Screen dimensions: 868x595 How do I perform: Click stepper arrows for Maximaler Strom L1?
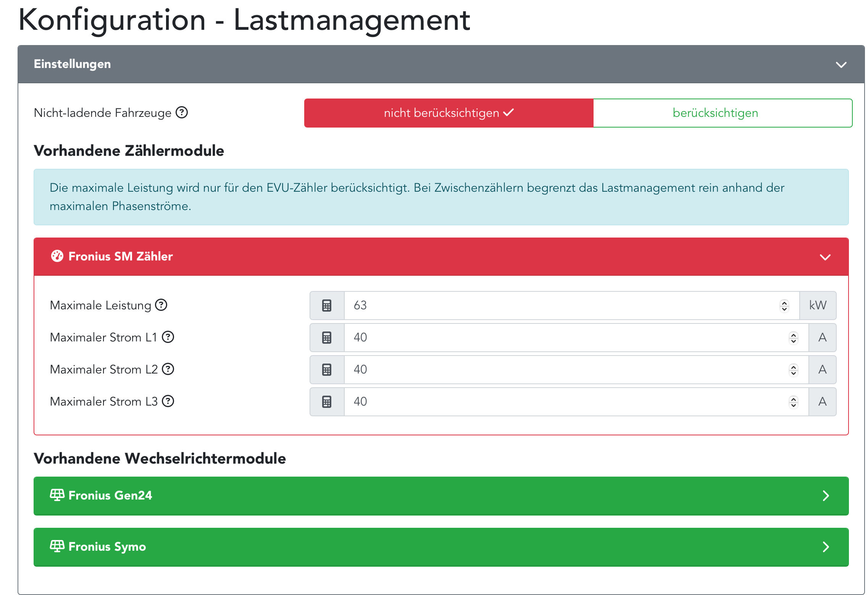click(794, 338)
